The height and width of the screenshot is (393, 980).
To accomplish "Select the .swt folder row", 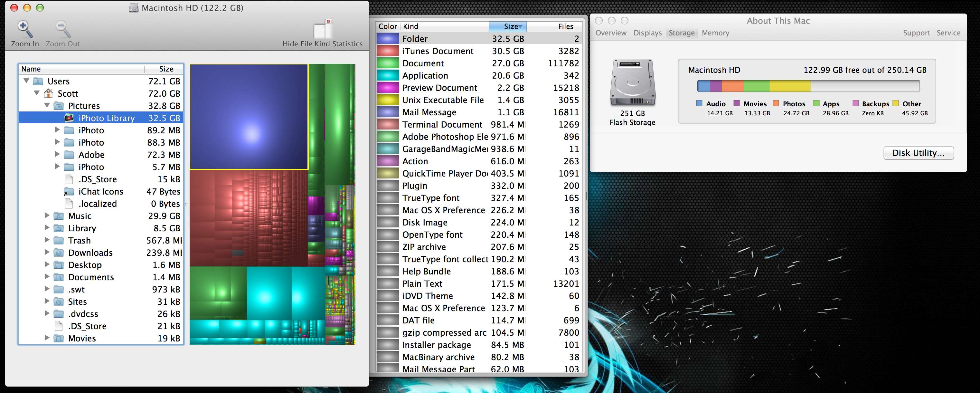I will pos(101,289).
